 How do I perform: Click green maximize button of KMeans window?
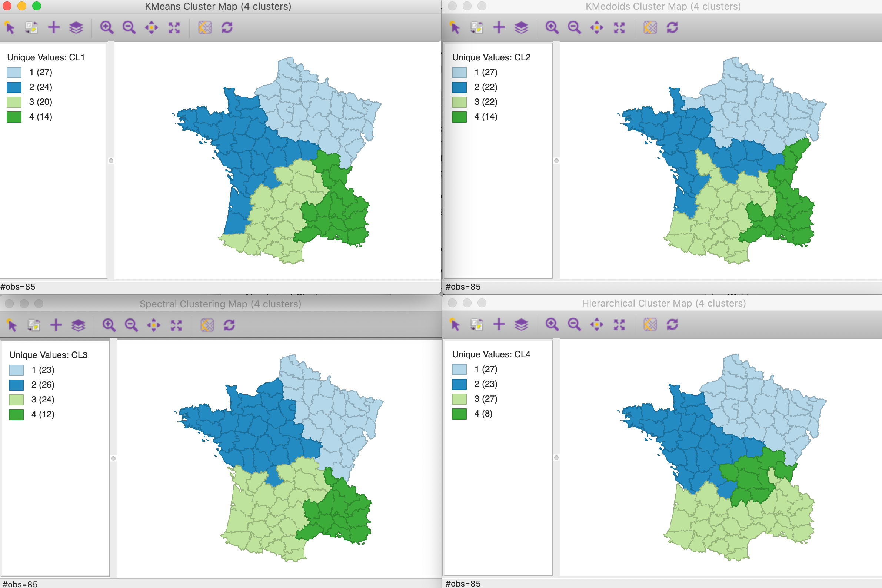click(x=37, y=6)
